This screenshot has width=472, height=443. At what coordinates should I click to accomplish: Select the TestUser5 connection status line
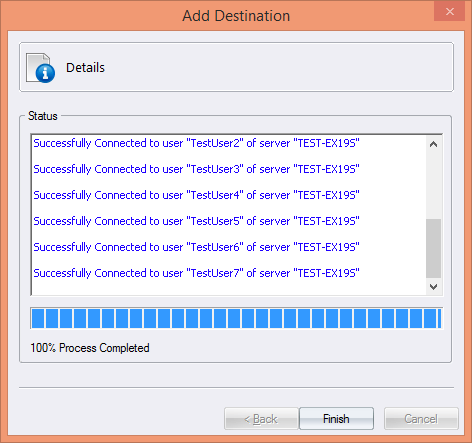point(196,221)
